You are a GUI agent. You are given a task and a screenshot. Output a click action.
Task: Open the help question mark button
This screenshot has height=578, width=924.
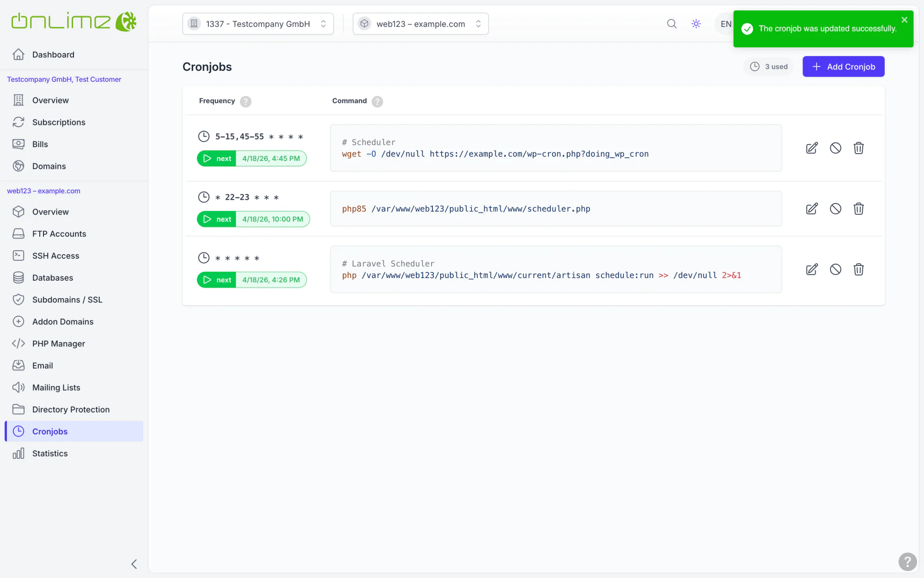point(907,562)
